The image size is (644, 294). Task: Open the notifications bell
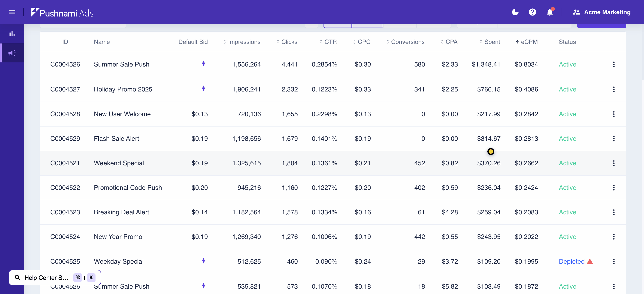550,12
